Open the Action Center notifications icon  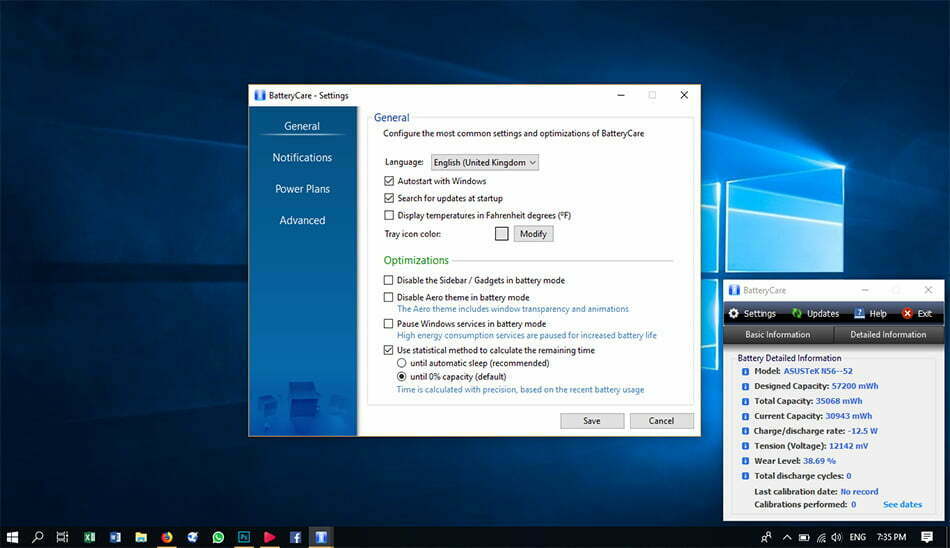(927, 537)
